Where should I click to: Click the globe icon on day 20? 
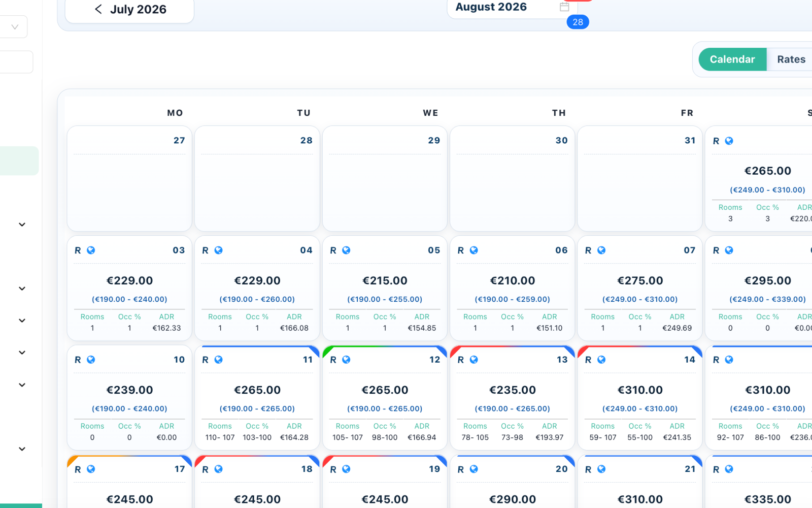click(x=473, y=469)
